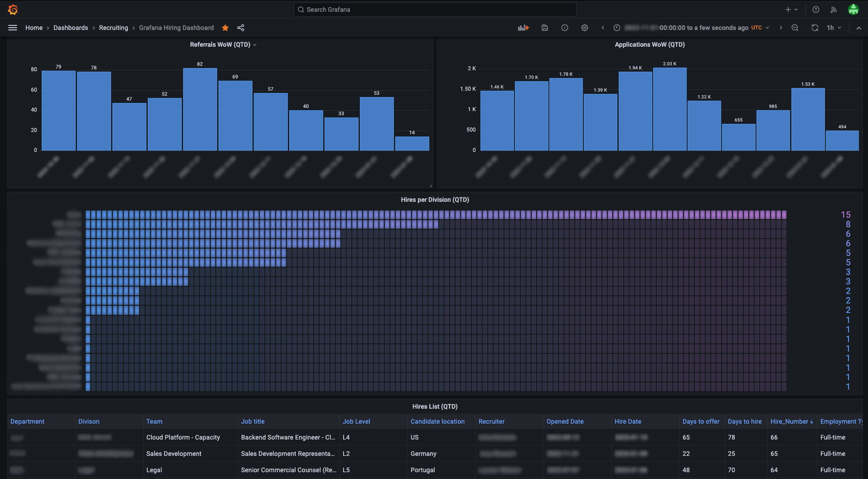The width and height of the screenshot is (868, 479).
Task: Open latest news via RSS icon
Action: [834, 10]
